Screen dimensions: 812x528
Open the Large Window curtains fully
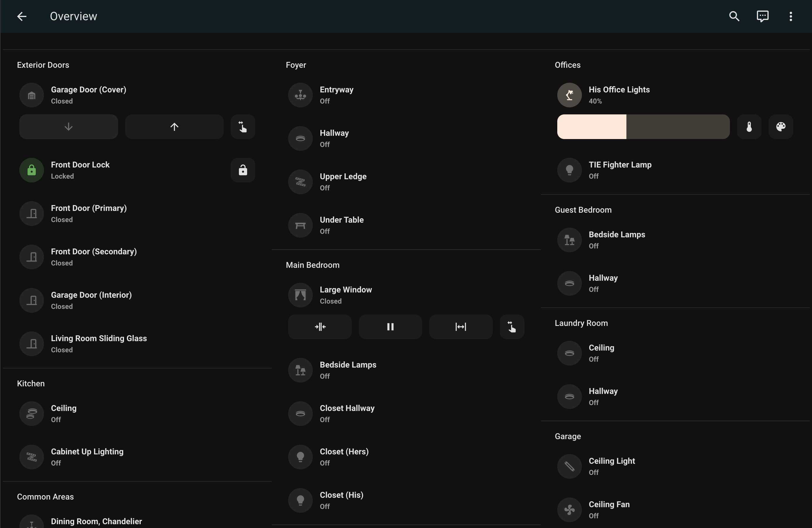tap(461, 327)
